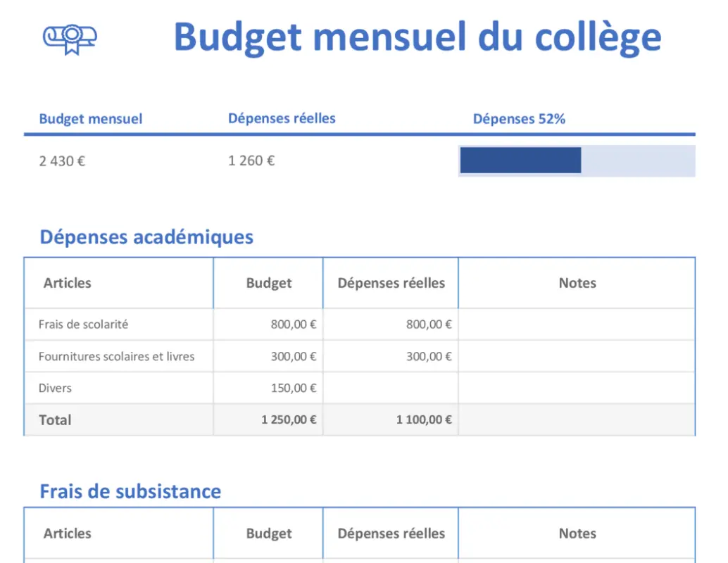Click "Notes" header in Frais de subsistance table
The width and height of the screenshot is (728, 563).
(x=577, y=533)
